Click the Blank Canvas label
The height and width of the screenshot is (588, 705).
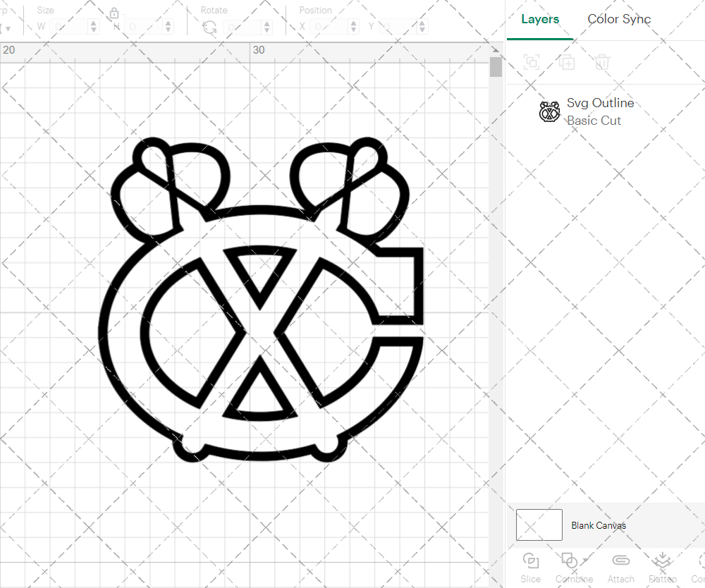tap(599, 525)
